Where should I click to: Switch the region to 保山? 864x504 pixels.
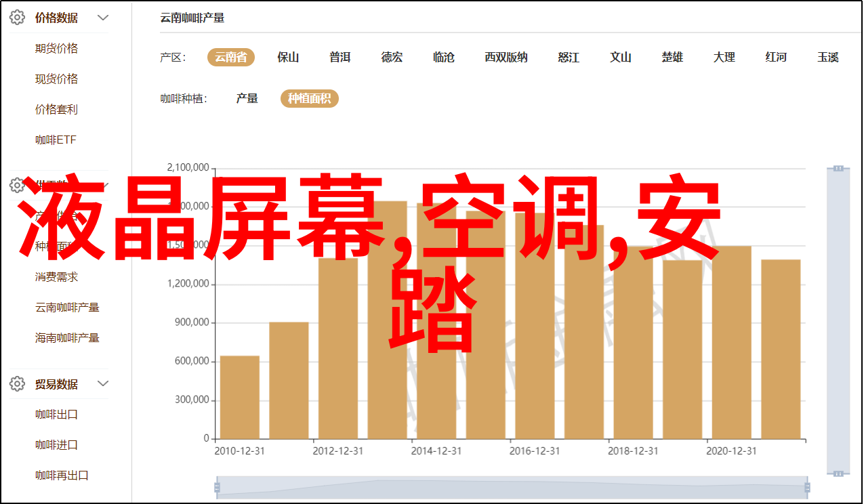pos(288,58)
